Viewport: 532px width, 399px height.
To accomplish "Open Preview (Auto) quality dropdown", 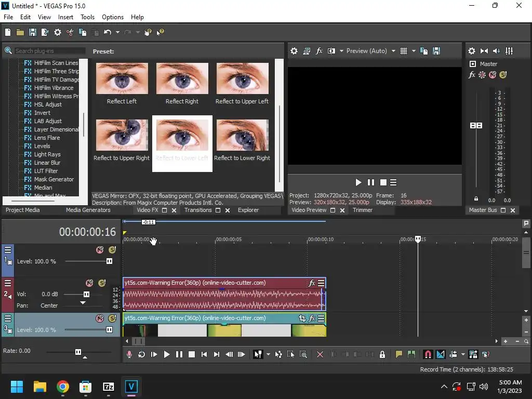I will (393, 51).
